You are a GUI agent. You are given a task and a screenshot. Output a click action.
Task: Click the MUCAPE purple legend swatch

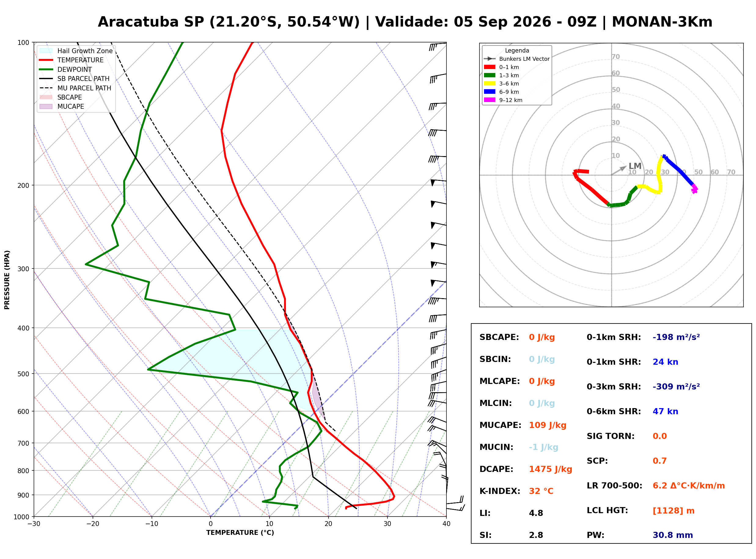pos(46,106)
